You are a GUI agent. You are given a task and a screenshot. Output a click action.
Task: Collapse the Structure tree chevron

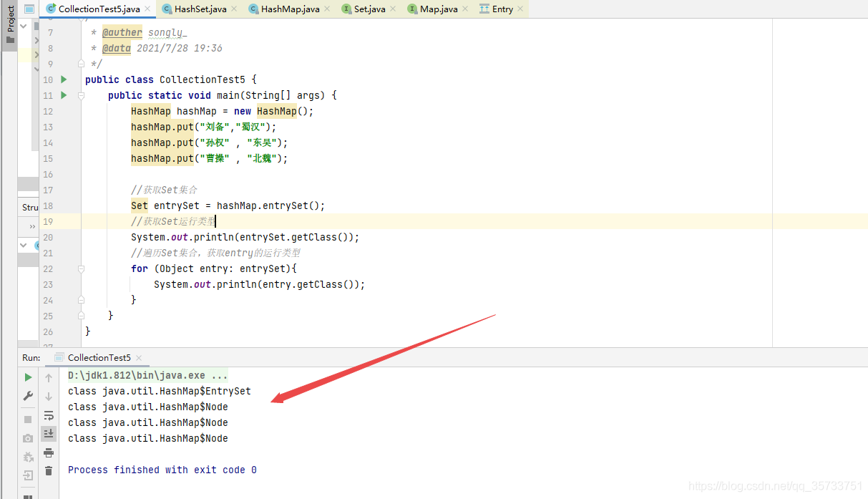pyautogui.click(x=24, y=245)
